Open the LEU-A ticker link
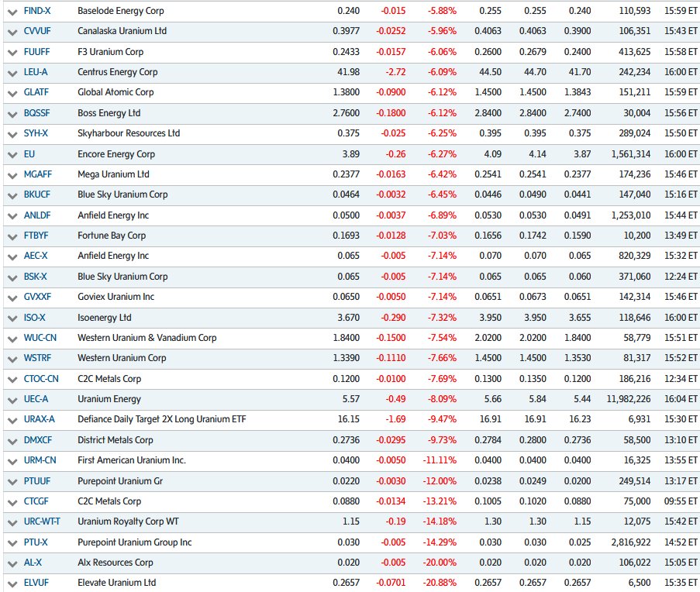Image resolution: width=700 pixels, height=592 pixels. [35, 72]
